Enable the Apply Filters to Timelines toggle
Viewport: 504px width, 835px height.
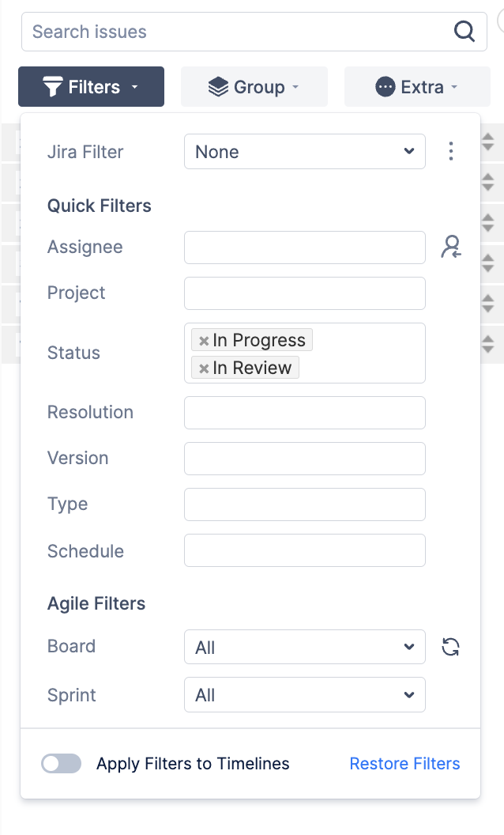(x=61, y=764)
